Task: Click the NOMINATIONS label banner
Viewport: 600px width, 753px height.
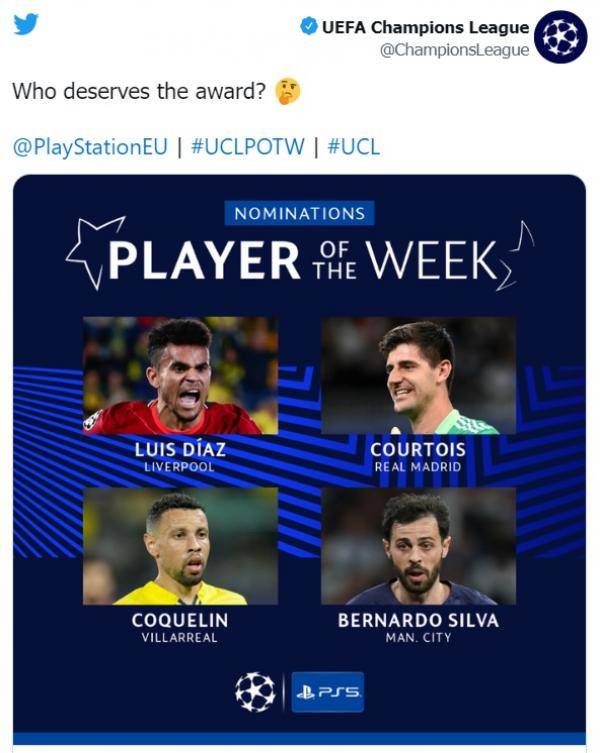Action: point(299,213)
